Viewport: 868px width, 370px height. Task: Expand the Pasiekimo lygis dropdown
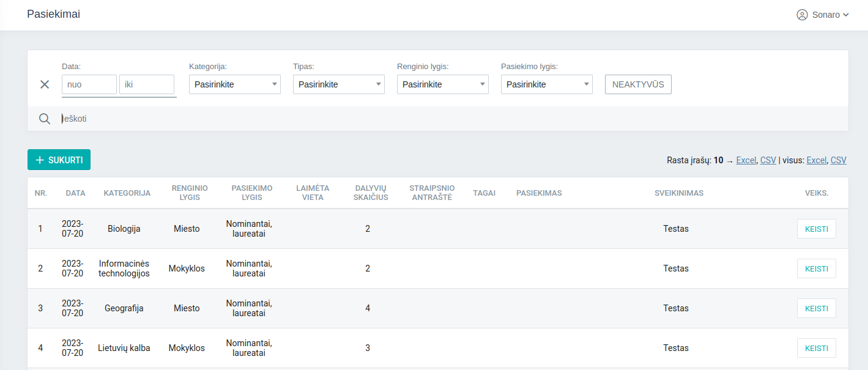tap(546, 84)
